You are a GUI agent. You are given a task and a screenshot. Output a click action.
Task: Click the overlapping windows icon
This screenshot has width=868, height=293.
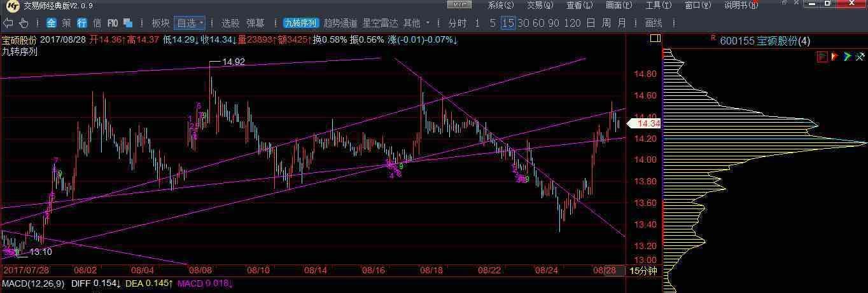coord(128,23)
